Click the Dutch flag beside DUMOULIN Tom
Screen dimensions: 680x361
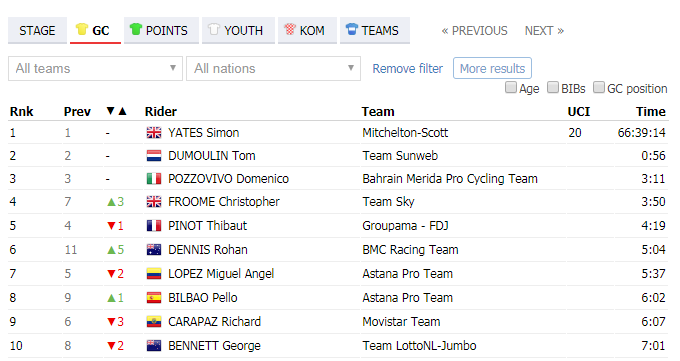154,156
